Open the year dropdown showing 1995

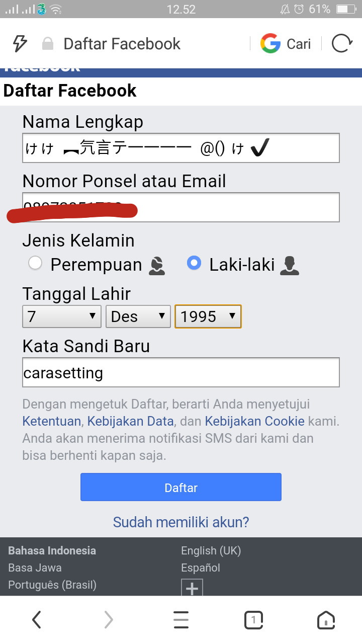(x=208, y=316)
